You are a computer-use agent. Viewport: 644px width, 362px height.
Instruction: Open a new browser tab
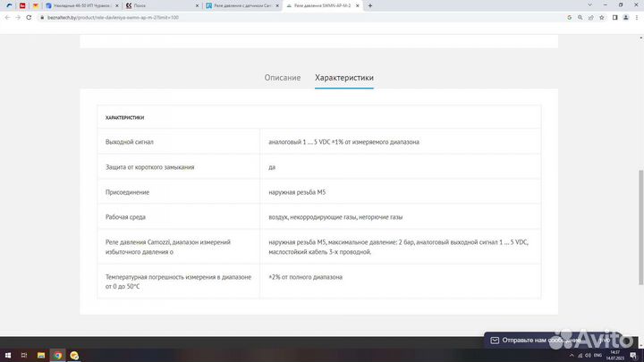click(x=370, y=5)
